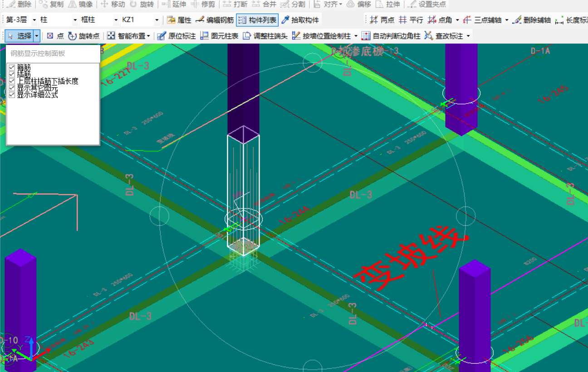Click 设置夹点 (set grip points)
The width and height of the screenshot is (588, 372).
coord(427,4)
